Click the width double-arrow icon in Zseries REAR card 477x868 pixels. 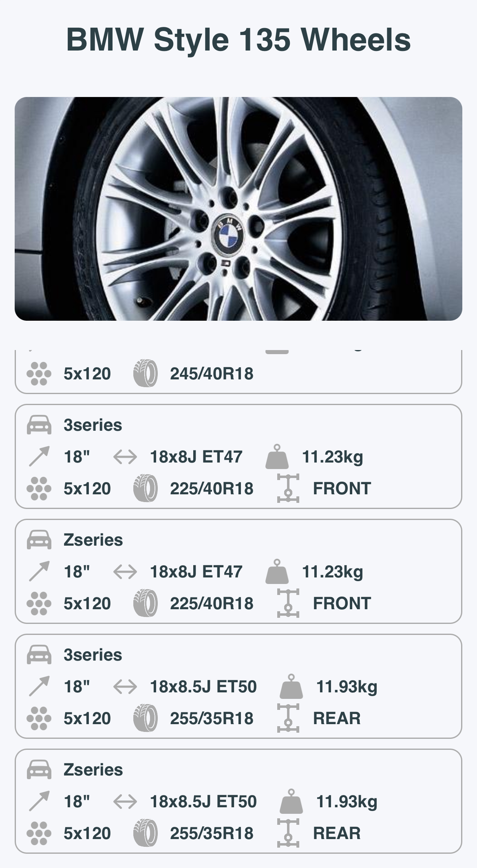125,801
